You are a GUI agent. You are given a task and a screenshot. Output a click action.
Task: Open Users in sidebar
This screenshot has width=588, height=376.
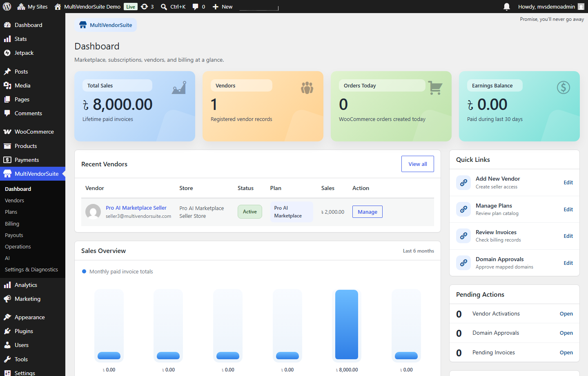pyautogui.click(x=33, y=345)
